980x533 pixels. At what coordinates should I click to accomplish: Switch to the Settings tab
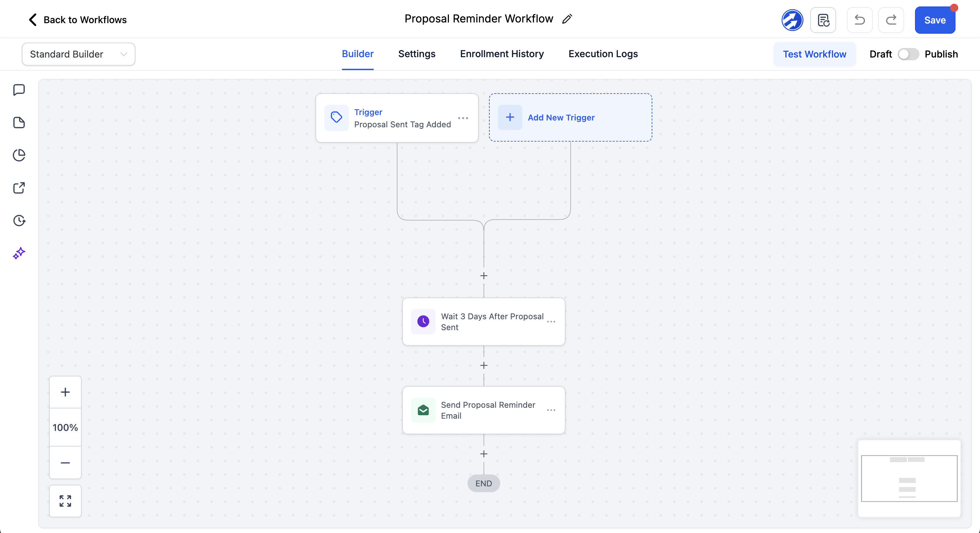pyautogui.click(x=416, y=54)
